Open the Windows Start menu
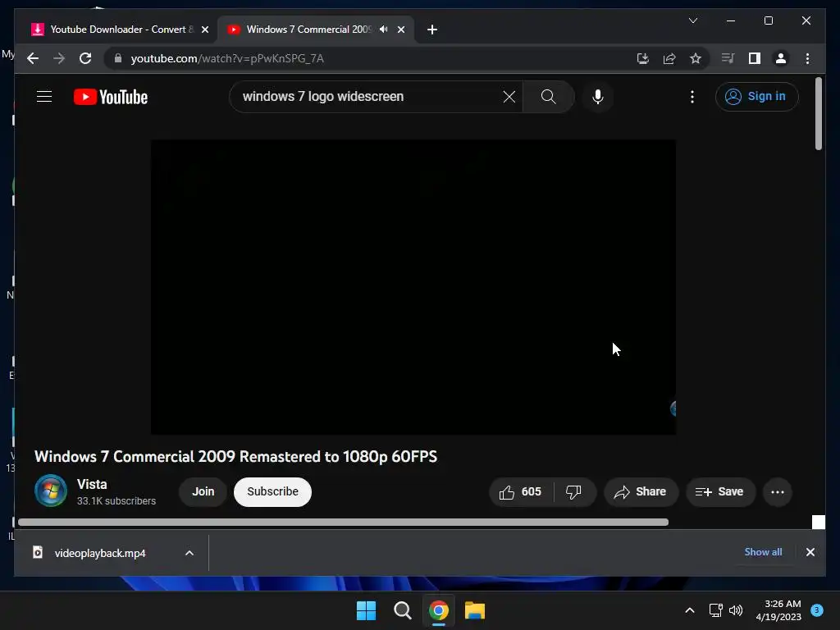Screen dimensions: 840x630 click(x=367, y=610)
